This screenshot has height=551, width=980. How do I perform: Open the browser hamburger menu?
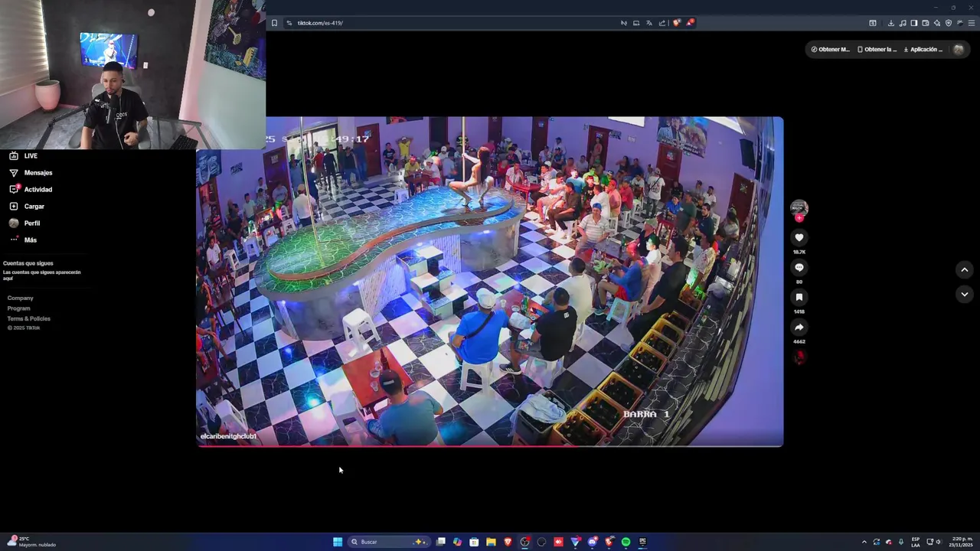(972, 23)
